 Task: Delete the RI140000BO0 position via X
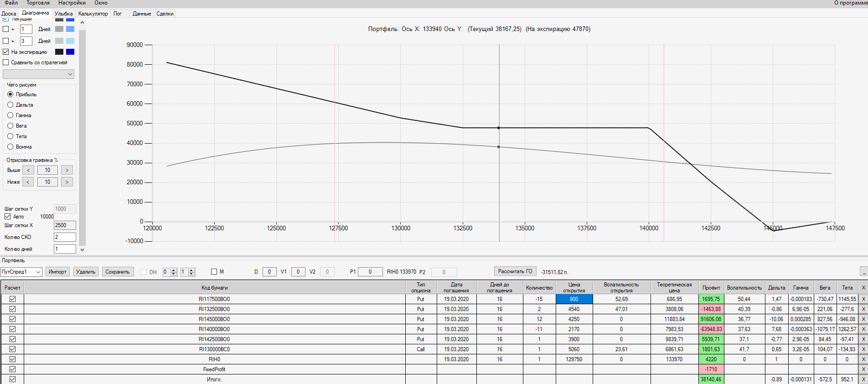click(863, 329)
